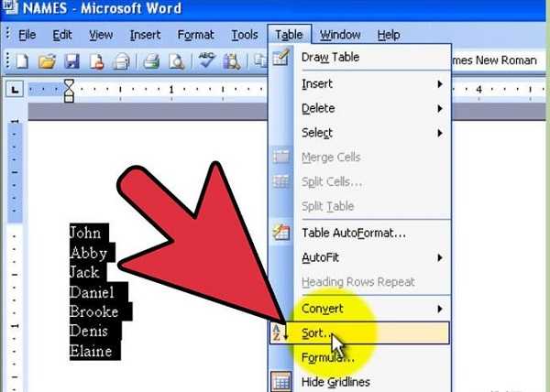Open the Help menu
This screenshot has width=550, height=392.
(389, 35)
